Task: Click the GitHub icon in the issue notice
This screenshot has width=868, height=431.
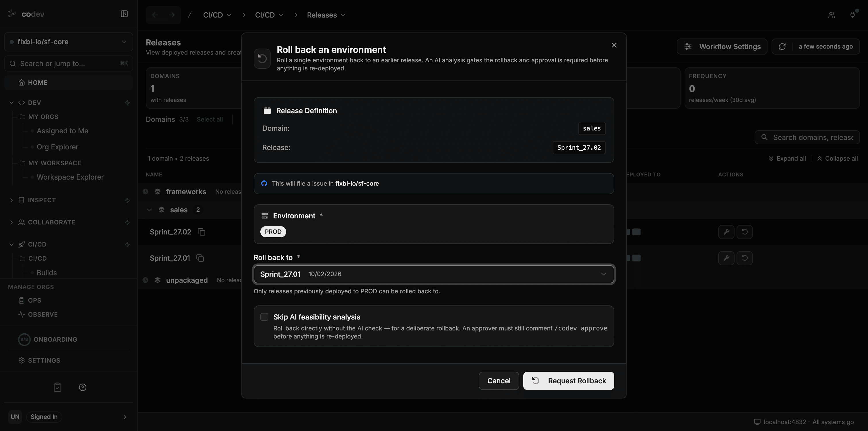Action: pos(264,183)
